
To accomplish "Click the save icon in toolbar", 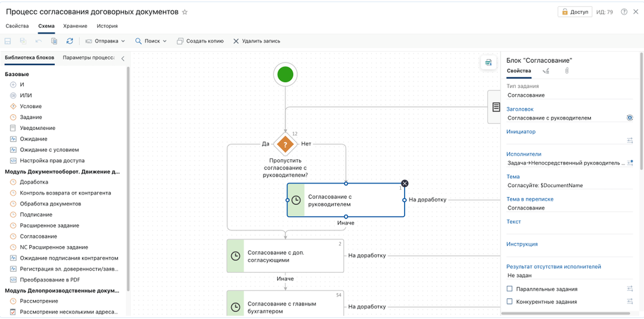I will tap(8, 41).
